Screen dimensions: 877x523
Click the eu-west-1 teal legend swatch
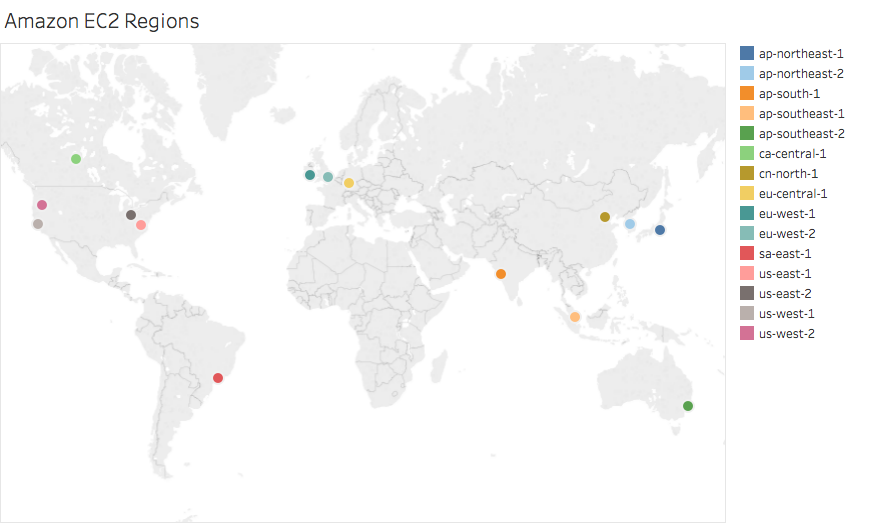click(x=747, y=213)
